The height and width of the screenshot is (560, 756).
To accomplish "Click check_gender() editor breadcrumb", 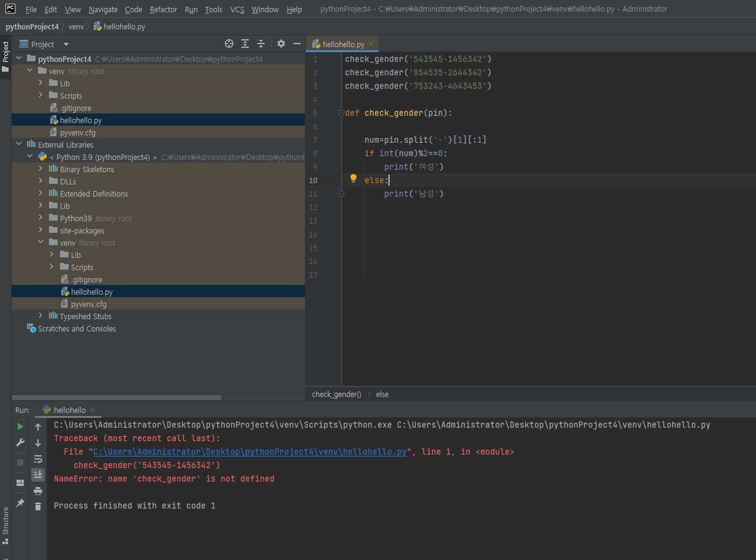I will click(x=336, y=395).
